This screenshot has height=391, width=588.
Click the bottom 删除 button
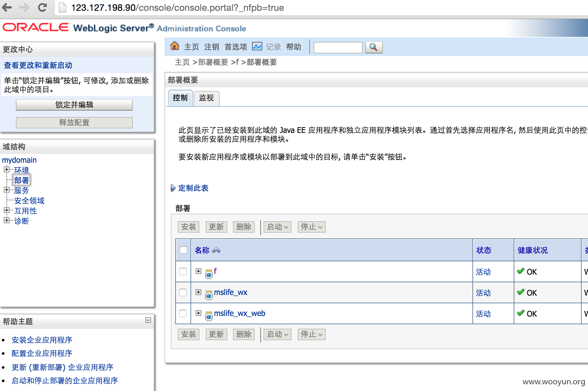coord(244,334)
